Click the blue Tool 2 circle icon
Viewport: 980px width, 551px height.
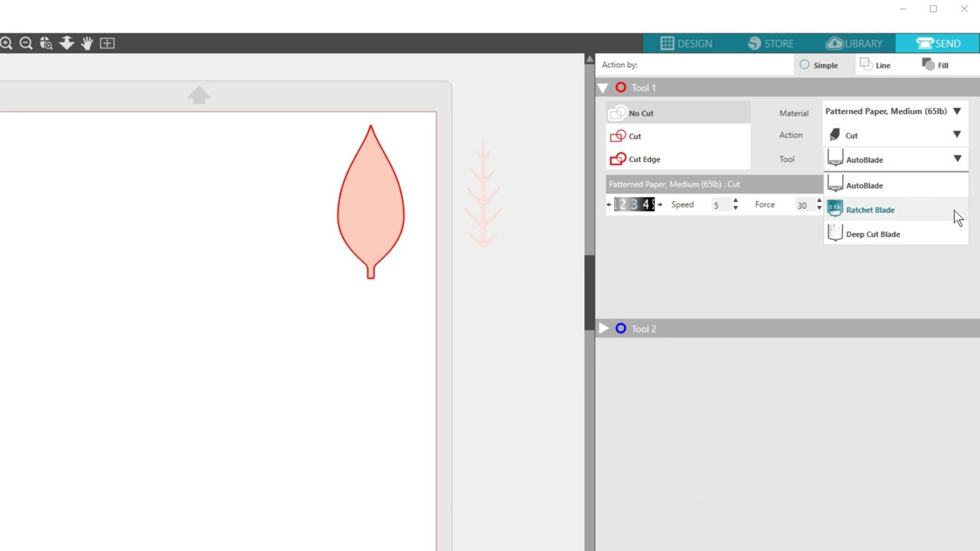pyautogui.click(x=621, y=328)
